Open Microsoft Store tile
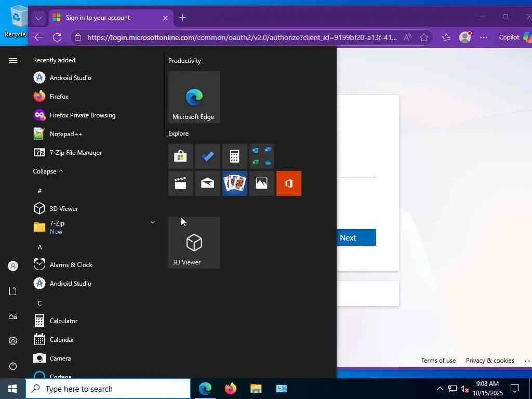The height and width of the screenshot is (399, 532). pyautogui.click(x=180, y=156)
